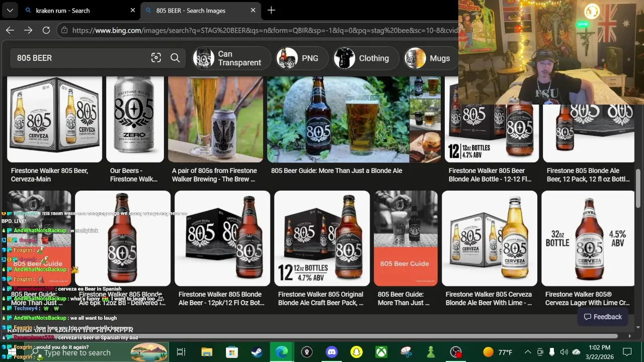Open Firestone 805 Blonde Ale 12 Pack image
644x362 pixels.
point(589,133)
